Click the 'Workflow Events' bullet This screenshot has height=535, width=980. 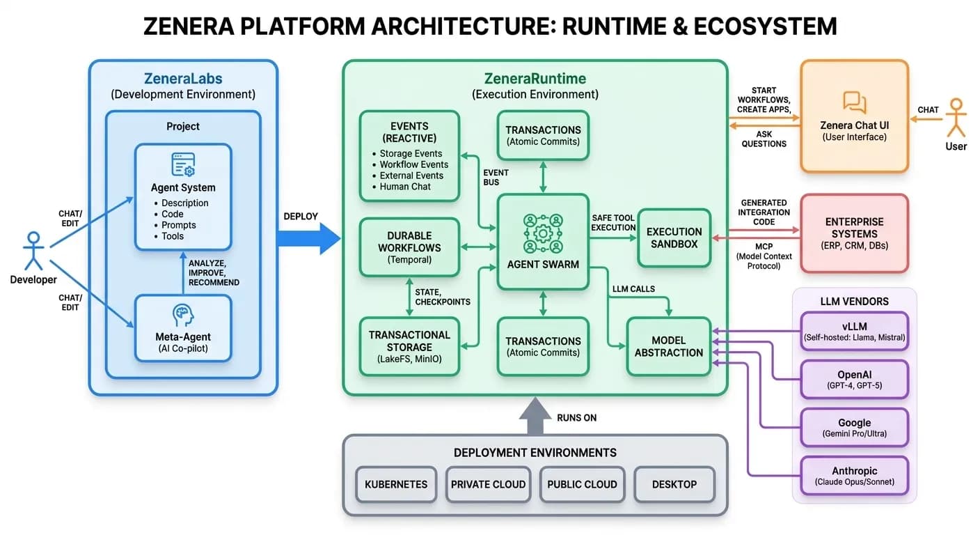point(411,164)
